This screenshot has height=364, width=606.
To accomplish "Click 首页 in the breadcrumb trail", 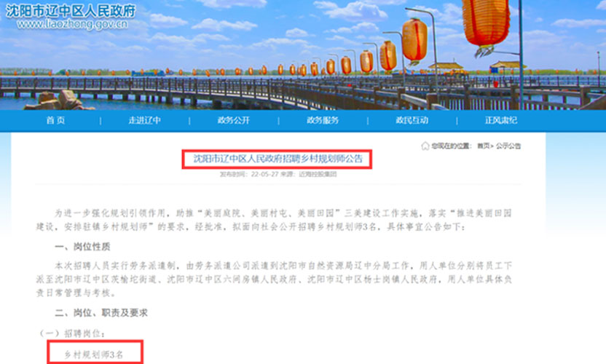I will point(484,146).
